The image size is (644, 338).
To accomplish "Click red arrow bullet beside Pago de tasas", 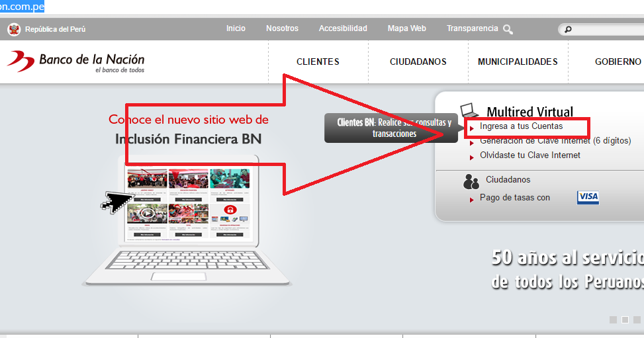I will (472, 200).
